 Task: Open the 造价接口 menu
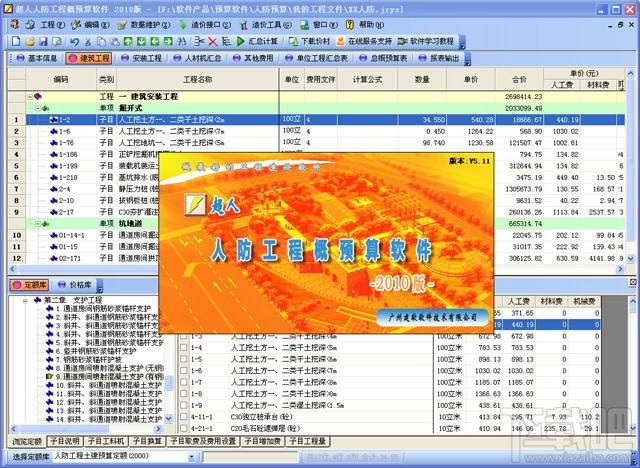(205, 25)
